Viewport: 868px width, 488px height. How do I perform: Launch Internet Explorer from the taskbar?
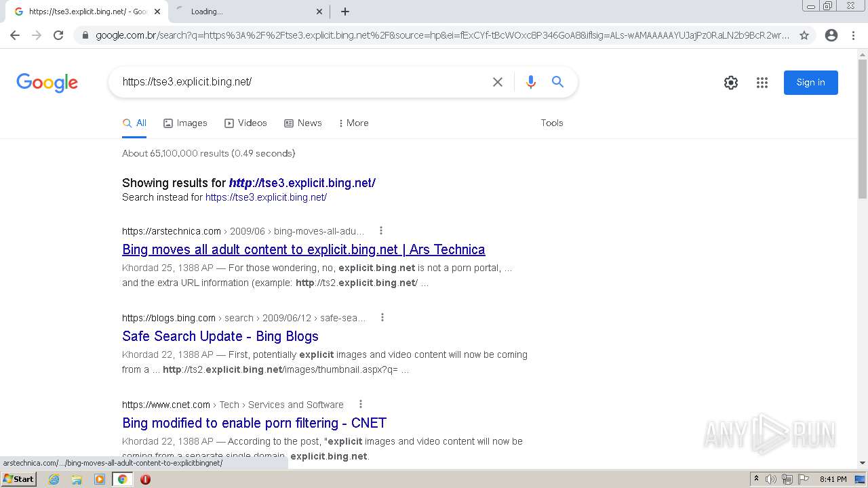point(54,479)
